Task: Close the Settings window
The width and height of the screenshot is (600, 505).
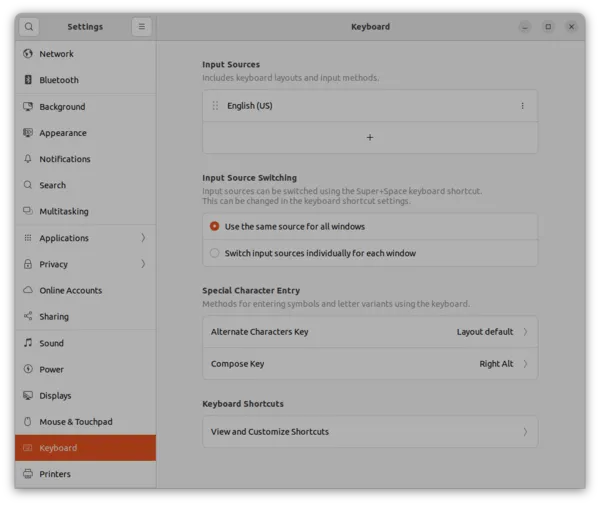Action: pos(571,27)
